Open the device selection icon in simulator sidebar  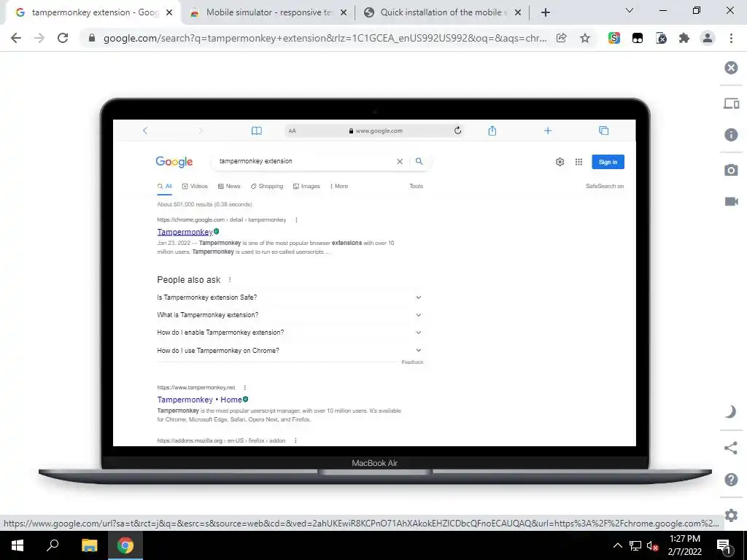coord(731,104)
